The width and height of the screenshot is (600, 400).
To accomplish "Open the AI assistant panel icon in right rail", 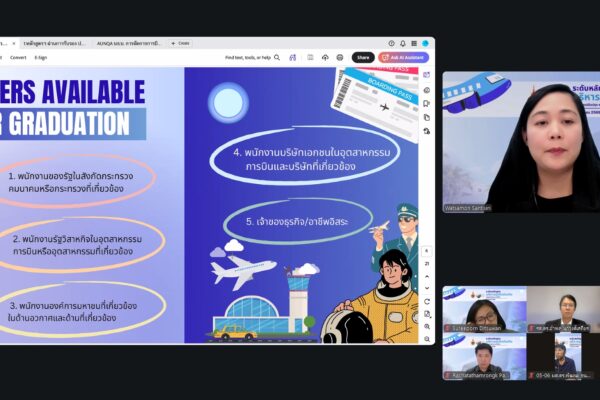I will [x=427, y=75].
